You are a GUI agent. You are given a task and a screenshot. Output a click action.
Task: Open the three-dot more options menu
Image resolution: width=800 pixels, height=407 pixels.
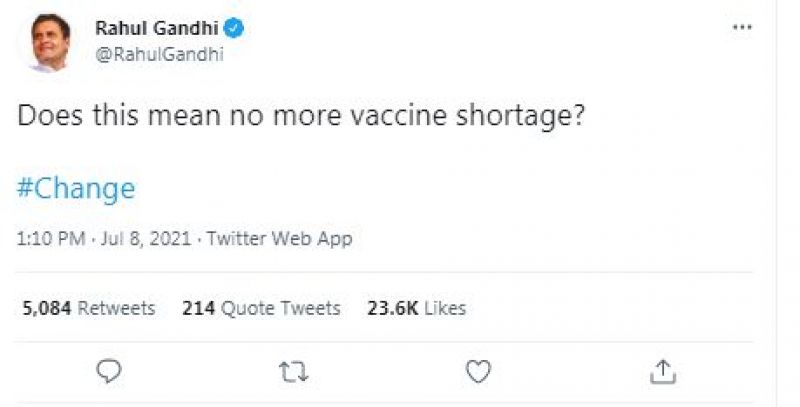click(x=742, y=28)
